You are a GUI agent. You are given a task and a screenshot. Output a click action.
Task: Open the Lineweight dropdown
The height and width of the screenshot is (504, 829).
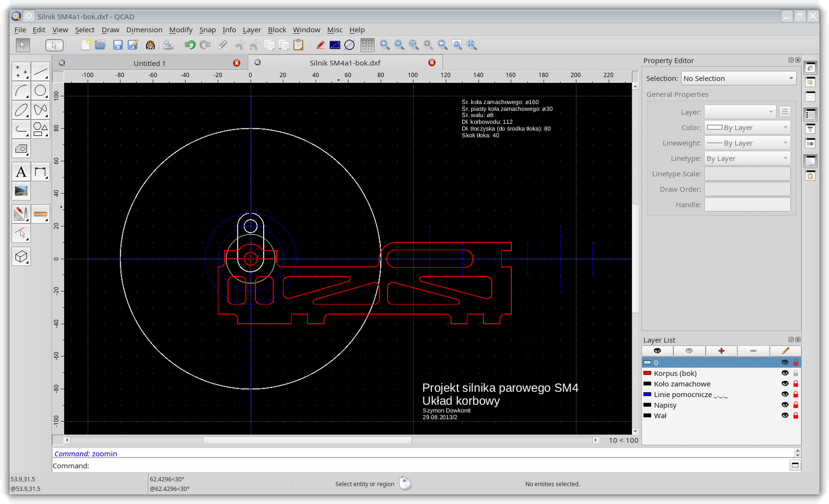pyautogui.click(x=747, y=143)
